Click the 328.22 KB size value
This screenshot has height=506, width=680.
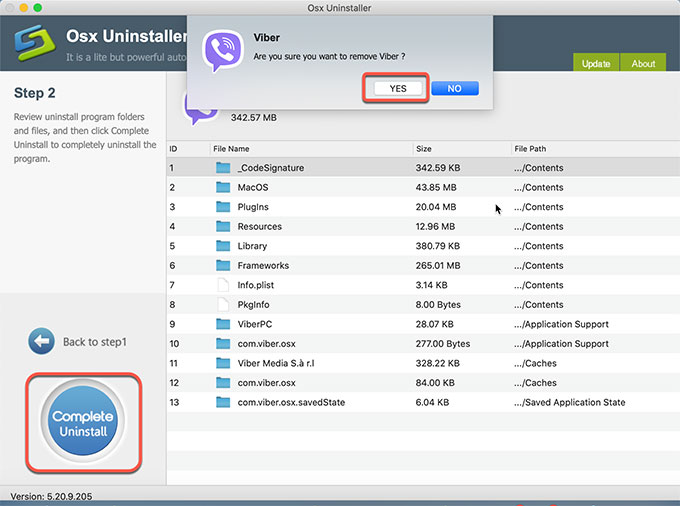(x=437, y=363)
